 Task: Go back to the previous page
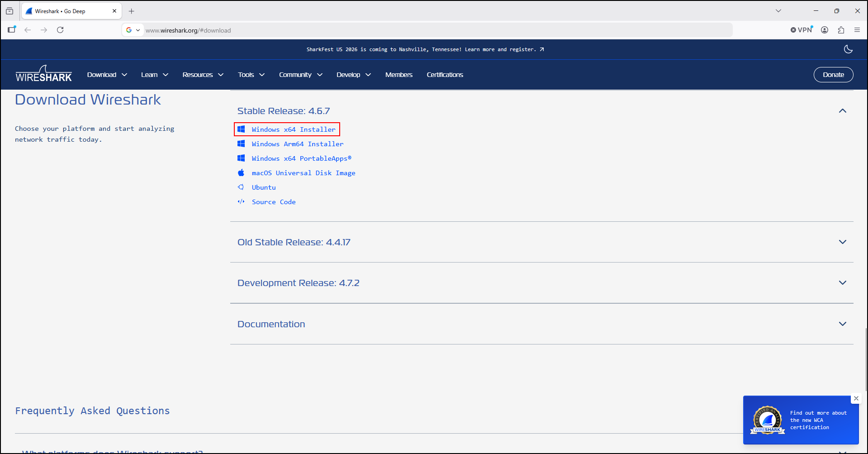pos(28,30)
